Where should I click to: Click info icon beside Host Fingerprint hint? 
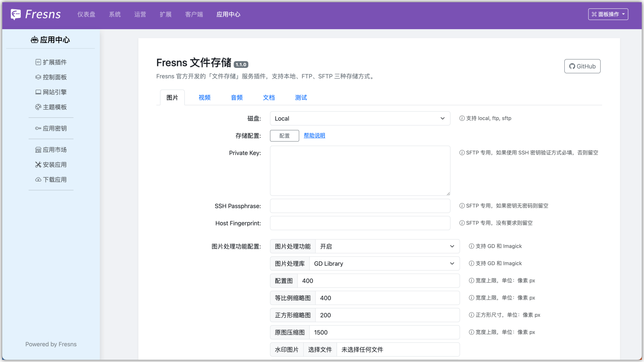pos(462,223)
